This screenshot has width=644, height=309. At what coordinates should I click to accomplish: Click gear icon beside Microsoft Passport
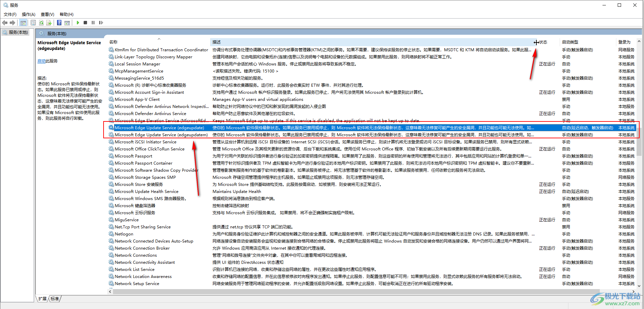(111, 156)
